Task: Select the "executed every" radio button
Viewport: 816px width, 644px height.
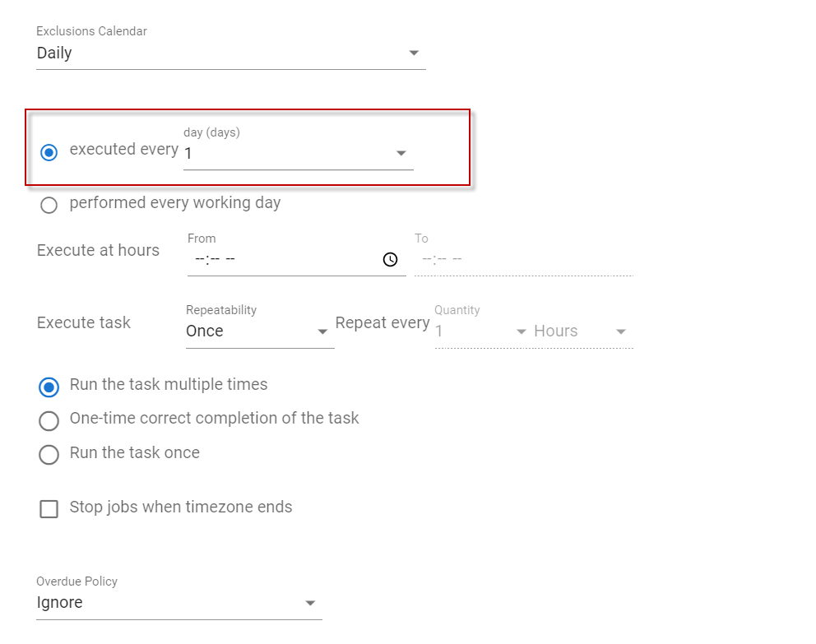Action: 49,152
